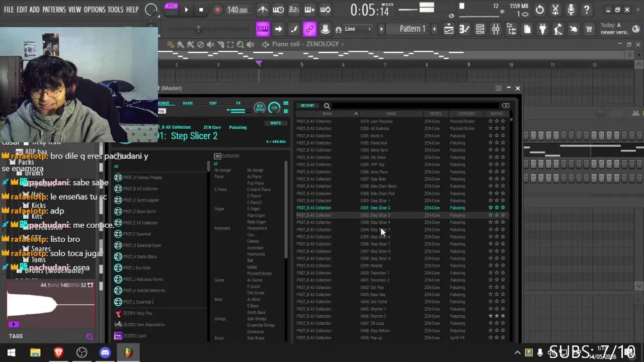Open the ZENOLOGY hamburger menu icon
This screenshot has width=644, height=362.
tap(286, 104)
